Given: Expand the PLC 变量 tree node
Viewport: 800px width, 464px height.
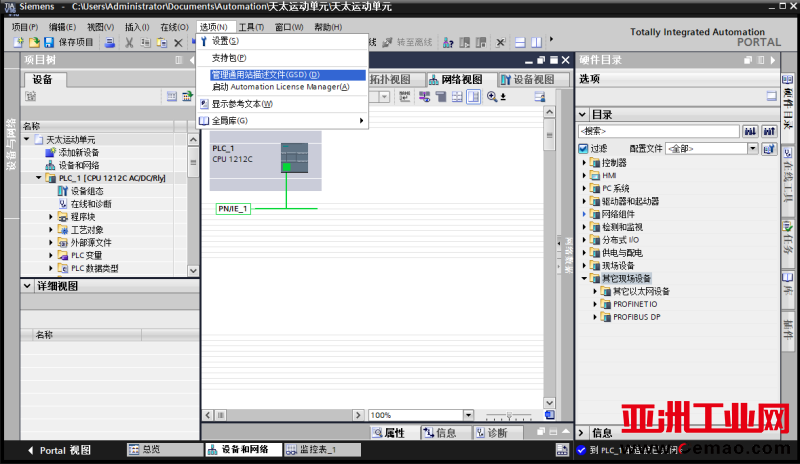Looking at the screenshot, I should pos(51,255).
